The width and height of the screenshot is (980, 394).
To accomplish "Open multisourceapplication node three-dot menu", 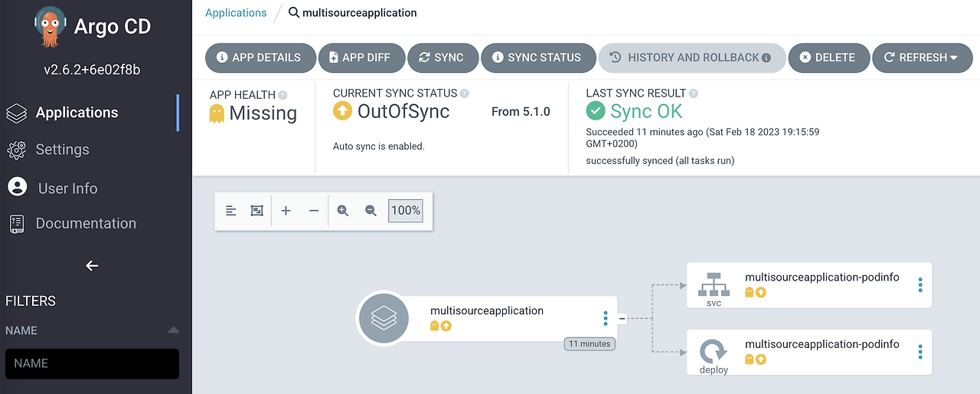I will tap(606, 318).
